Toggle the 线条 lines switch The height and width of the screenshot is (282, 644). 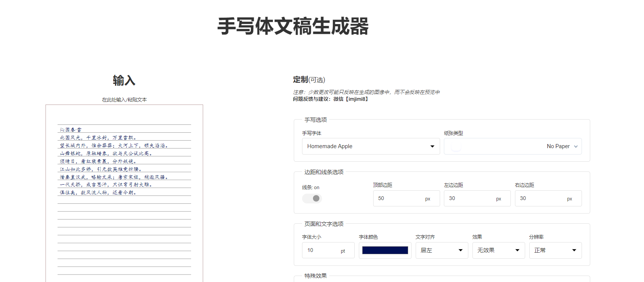tap(312, 198)
